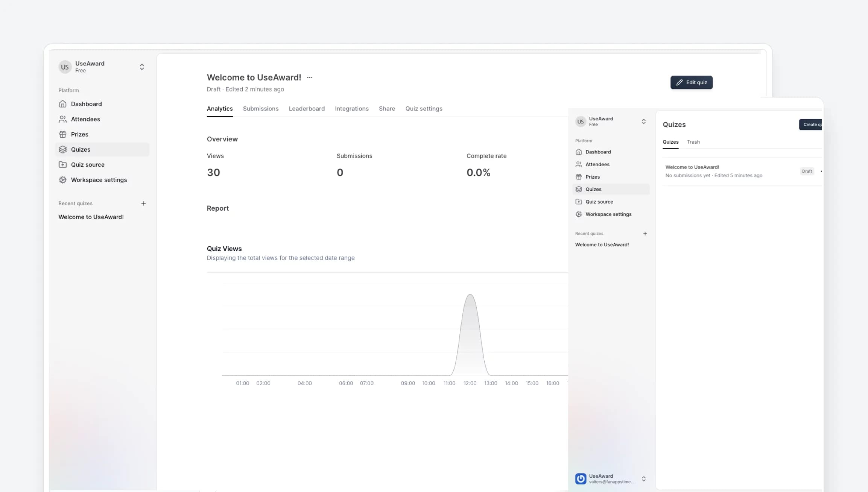This screenshot has height=492, width=868.
Task: Click the Edit quiz button
Action: point(692,82)
